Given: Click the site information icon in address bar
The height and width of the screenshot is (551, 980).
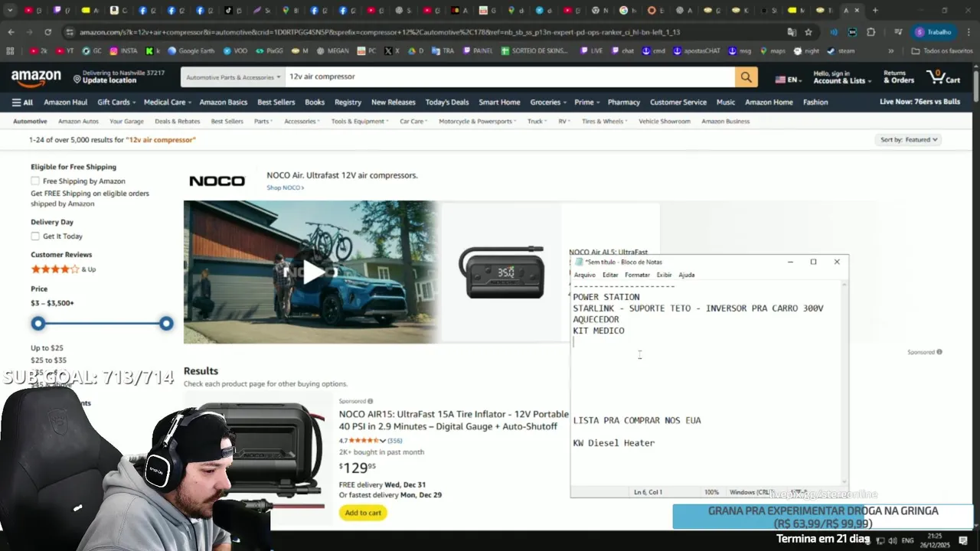Looking at the screenshot, I should click(70, 32).
